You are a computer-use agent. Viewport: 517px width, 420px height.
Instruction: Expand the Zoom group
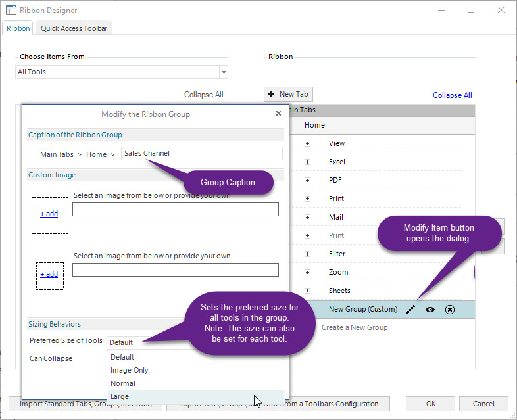[307, 272]
